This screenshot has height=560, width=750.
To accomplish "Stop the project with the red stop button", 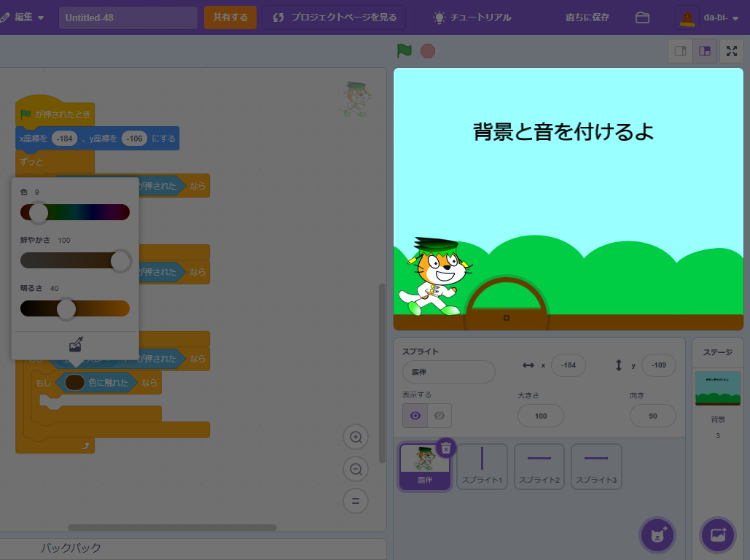I will click(x=428, y=51).
